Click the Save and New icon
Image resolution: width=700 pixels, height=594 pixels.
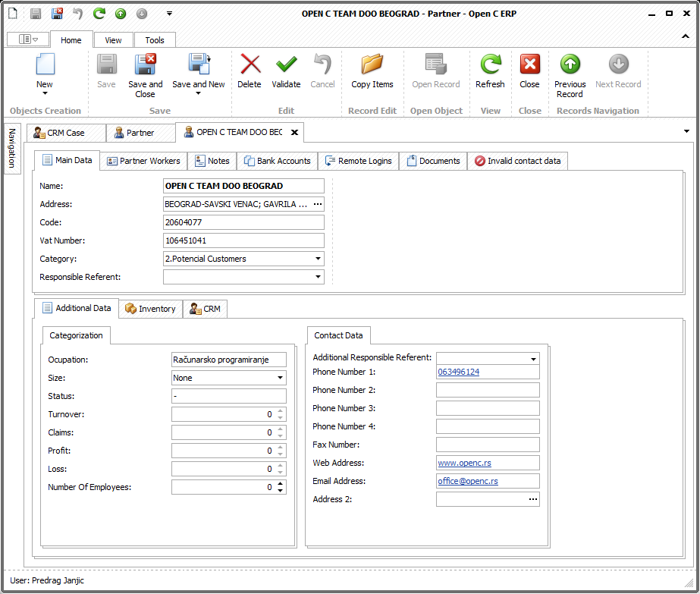(x=199, y=64)
